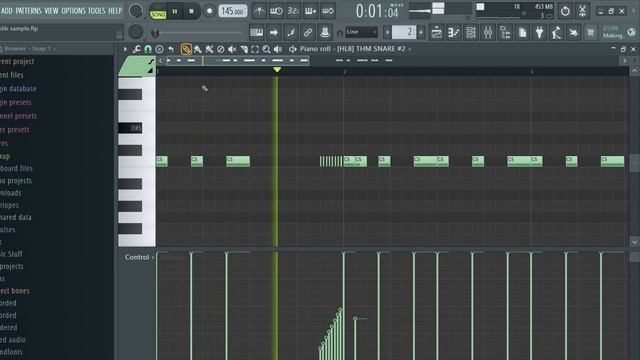Select the Paint brush tool
This screenshot has width=640, height=360.
tap(198, 49)
